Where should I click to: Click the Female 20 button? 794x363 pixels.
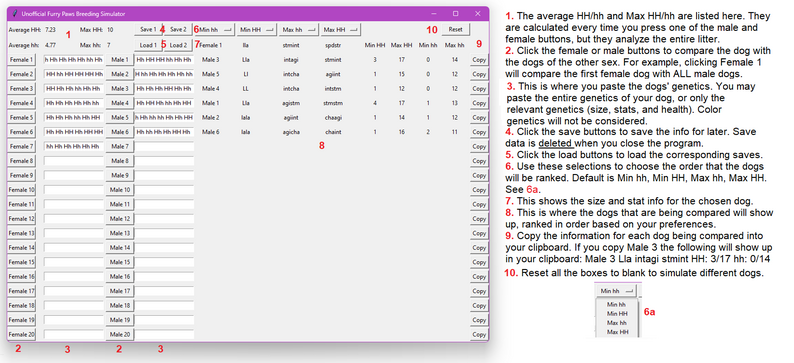21,335
